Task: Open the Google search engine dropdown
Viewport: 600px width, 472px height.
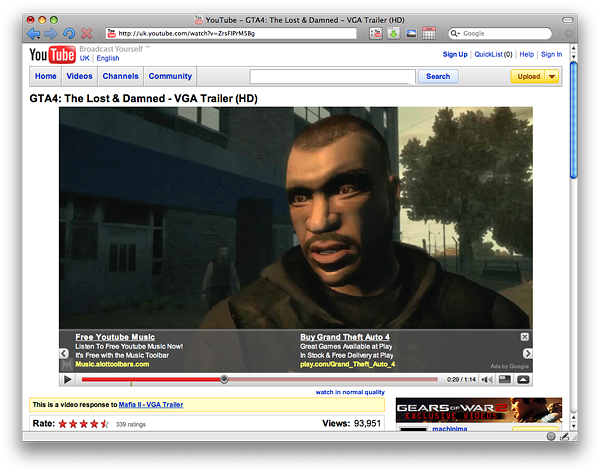Action: (455, 33)
